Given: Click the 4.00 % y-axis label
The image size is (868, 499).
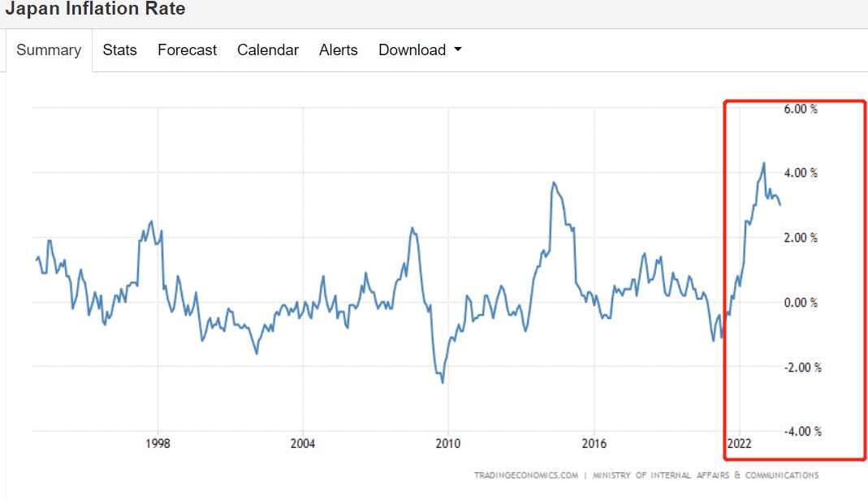Looking at the screenshot, I should (801, 173).
